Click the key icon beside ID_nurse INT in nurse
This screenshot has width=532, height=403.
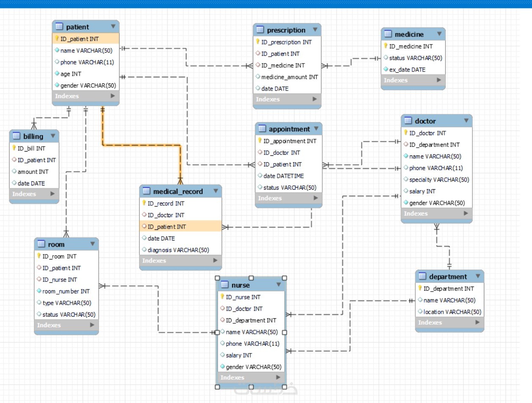[x=222, y=297]
